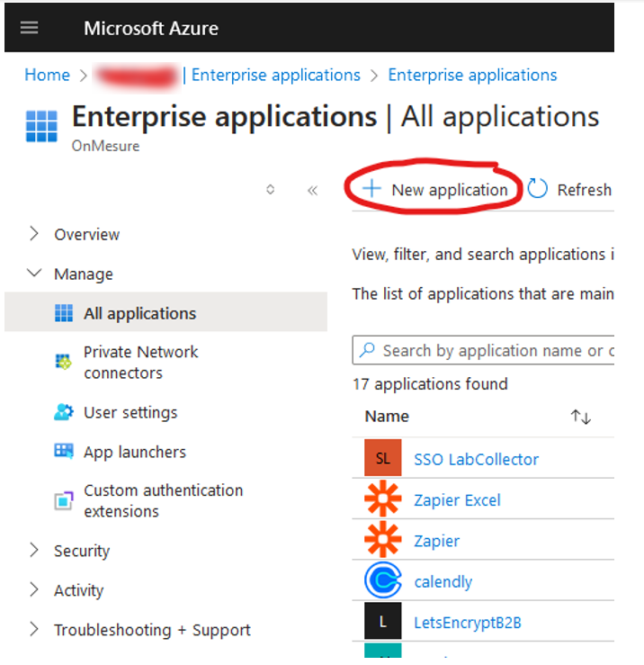Viewport: 644px width, 665px height.
Task: Click the Enterprise applications grid icon beside title
Action: [41, 126]
